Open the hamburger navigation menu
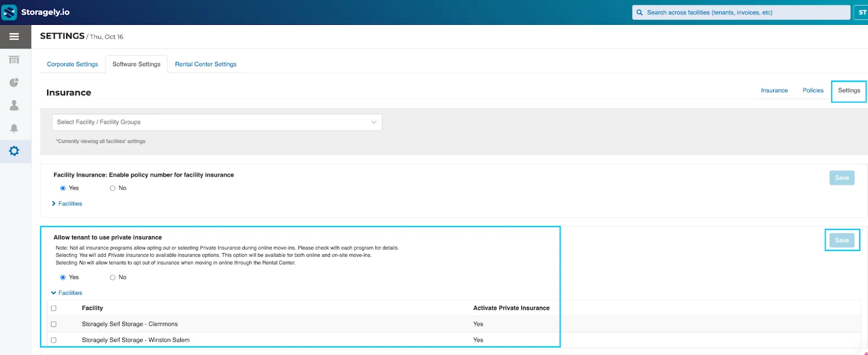This screenshot has width=868, height=355. (14, 36)
